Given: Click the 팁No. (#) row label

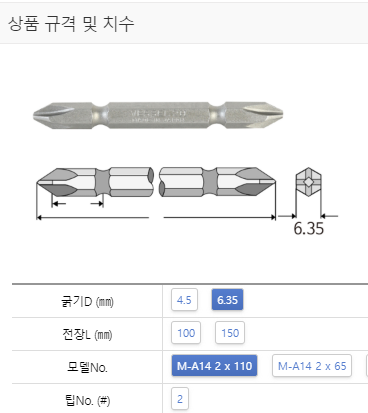Looking at the screenshot, I should tap(87, 400).
